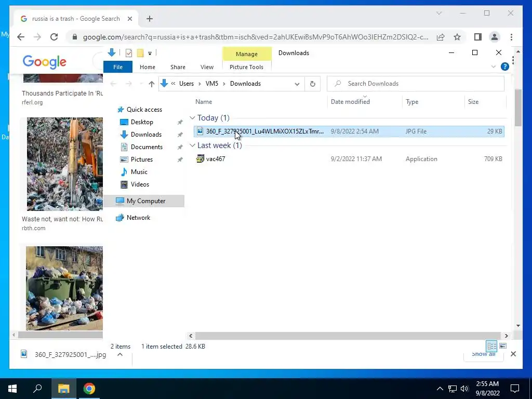The image size is (532, 399).
Task: Select Documents in navigation pane
Action: click(x=147, y=147)
